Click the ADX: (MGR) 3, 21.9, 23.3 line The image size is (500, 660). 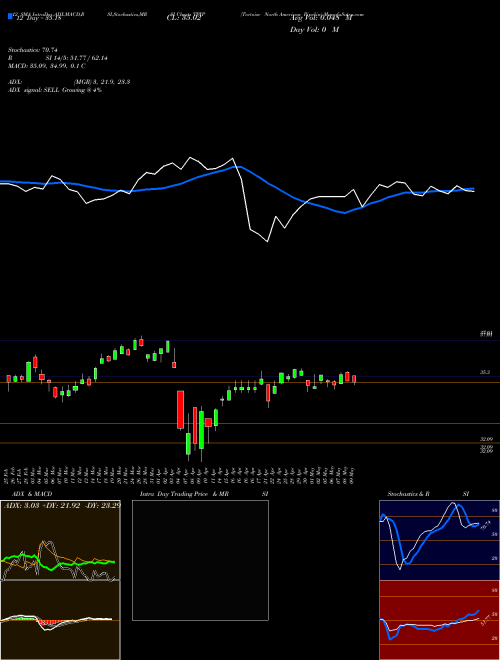pos(69,82)
